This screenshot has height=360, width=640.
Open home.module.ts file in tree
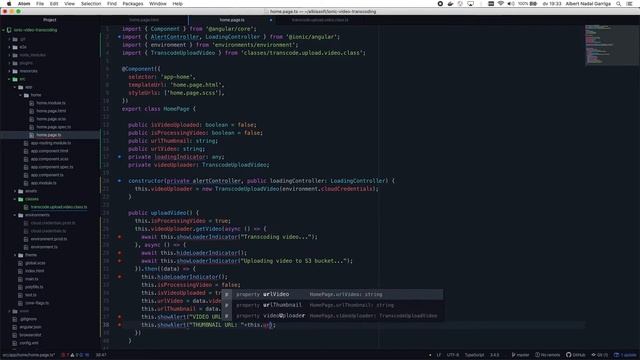(51, 103)
